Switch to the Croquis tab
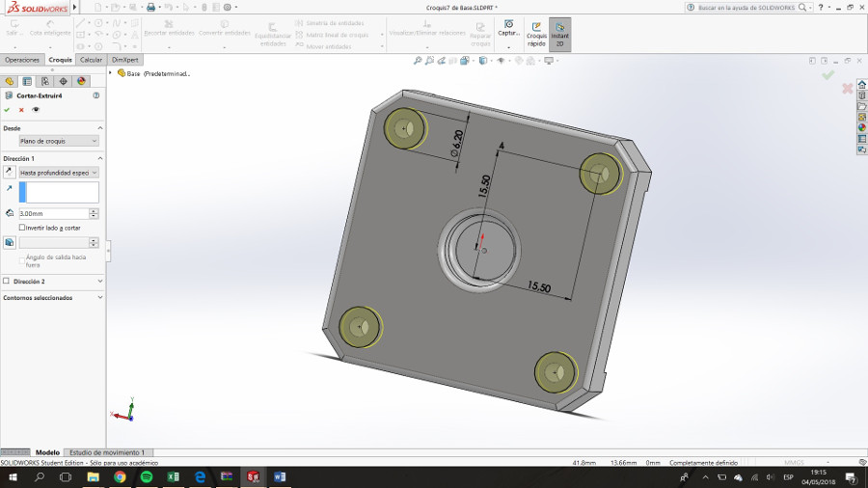Image resolution: width=868 pixels, height=488 pixels. click(x=60, y=60)
